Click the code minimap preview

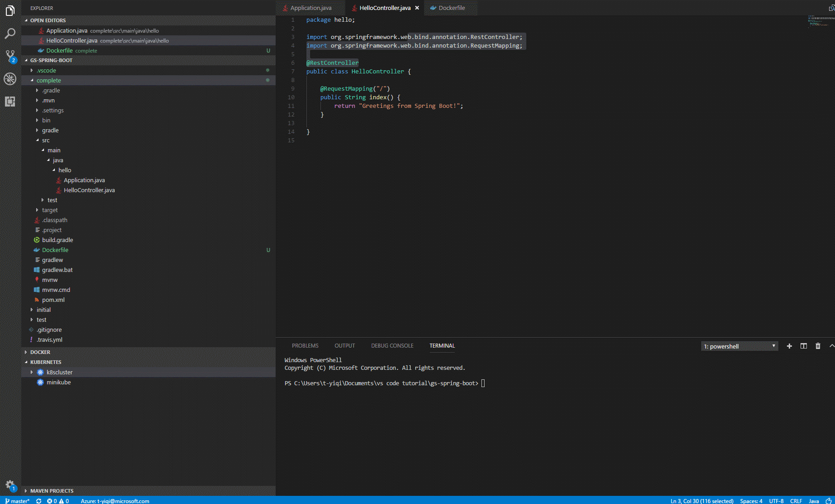pyautogui.click(x=820, y=21)
